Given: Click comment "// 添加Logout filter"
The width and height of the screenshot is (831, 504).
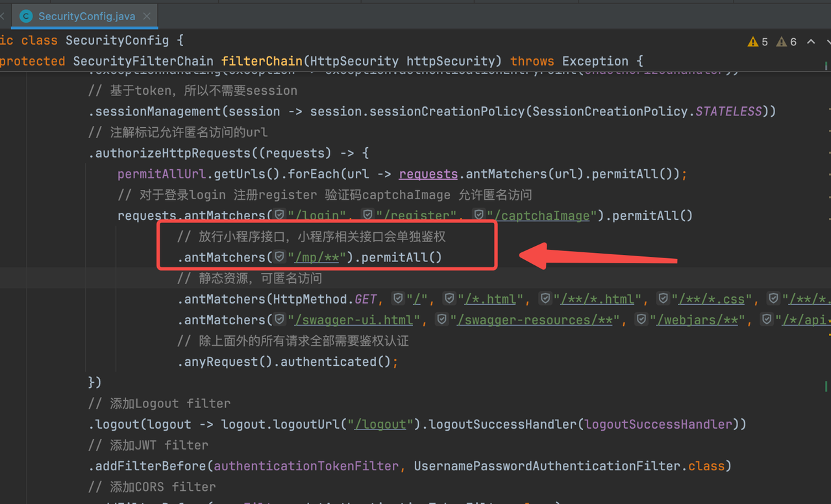Looking at the screenshot, I should (159, 403).
